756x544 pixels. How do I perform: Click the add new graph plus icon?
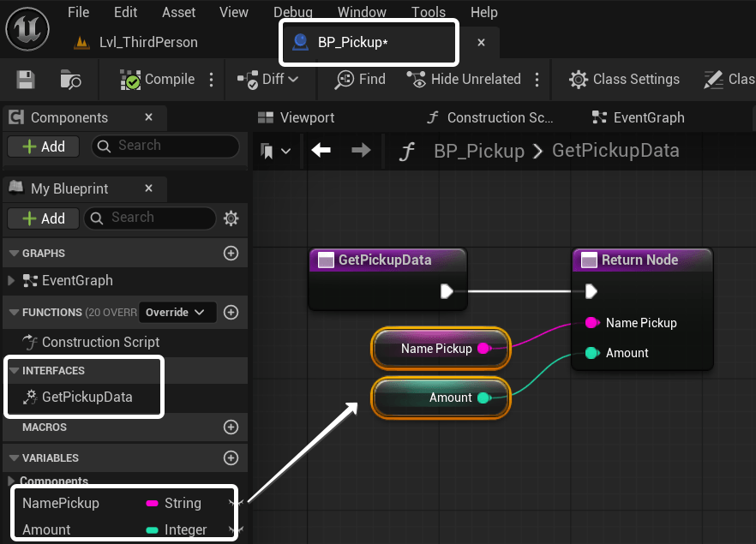(x=231, y=253)
